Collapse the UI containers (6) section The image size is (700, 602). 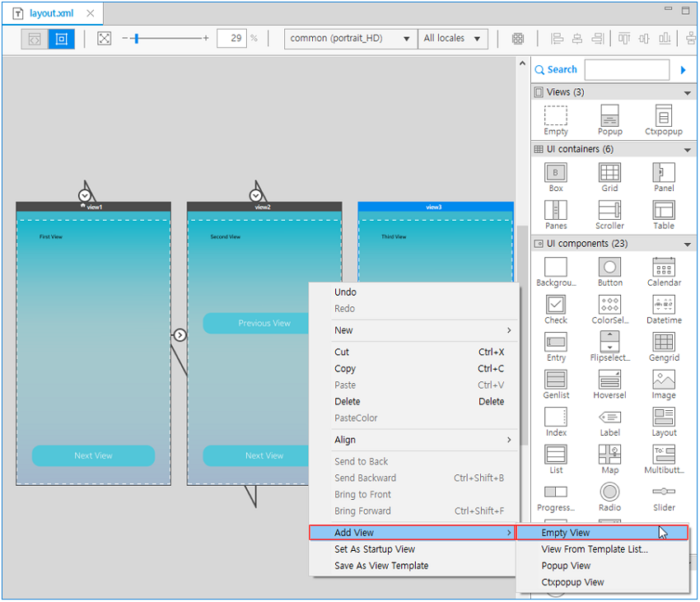coord(688,150)
